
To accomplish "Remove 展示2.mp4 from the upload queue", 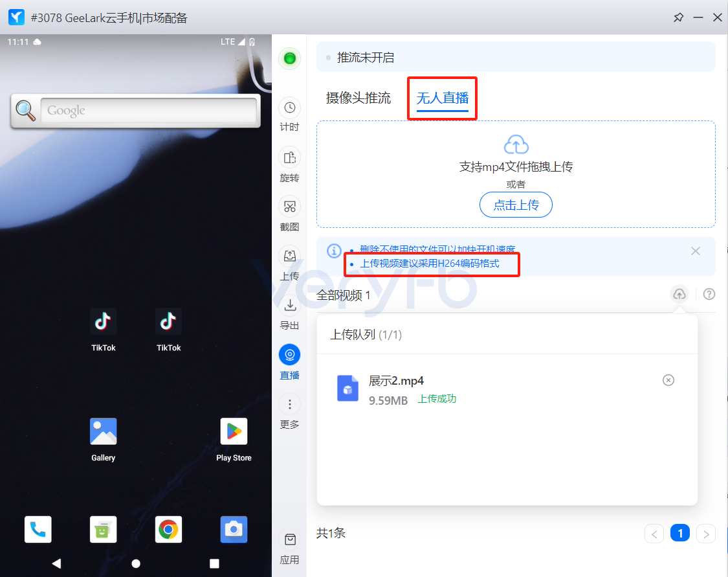I will tap(668, 381).
